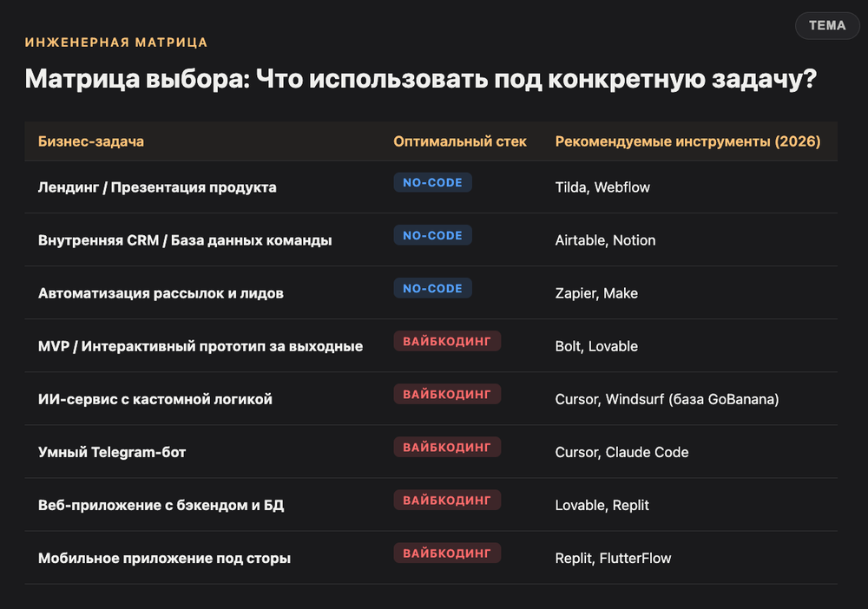Click NO-CODE badge in Лендинг row
Screen dimensions: 868x609
point(432,182)
